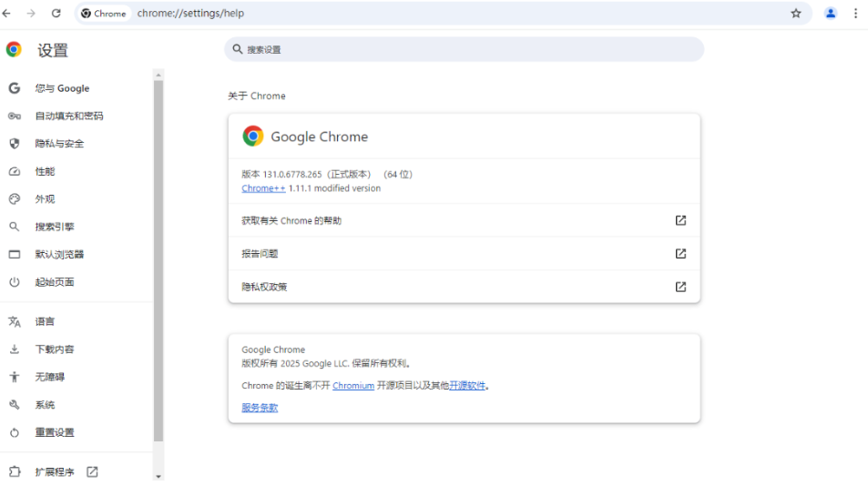
Task: Click the Chrome logo next to 设置
Action: point(14,50)
